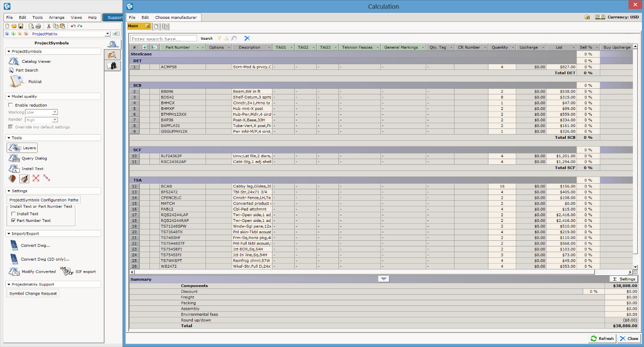644x347 pixels.
Task: Click the Copy toolbar icon
Action: click(56, 26)
